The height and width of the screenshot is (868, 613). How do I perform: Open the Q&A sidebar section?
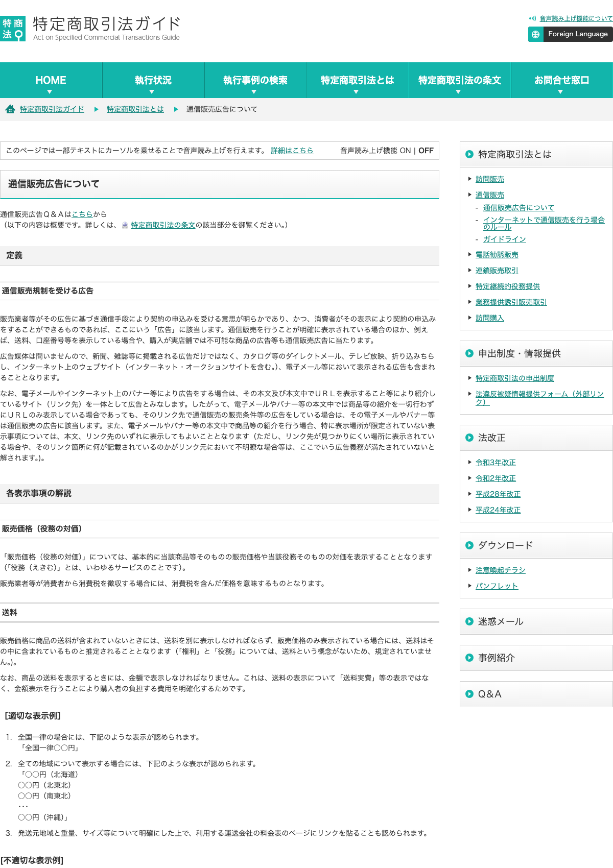point(536,694)
